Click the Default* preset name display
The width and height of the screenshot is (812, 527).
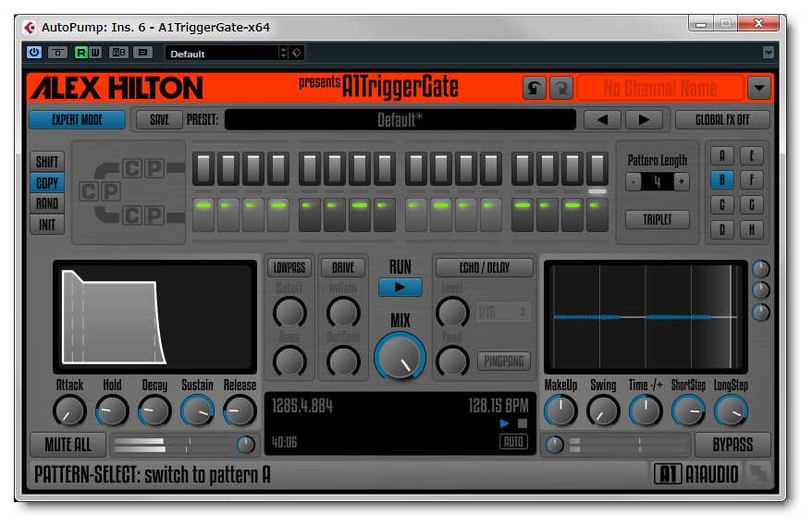[x=400, y=120]
